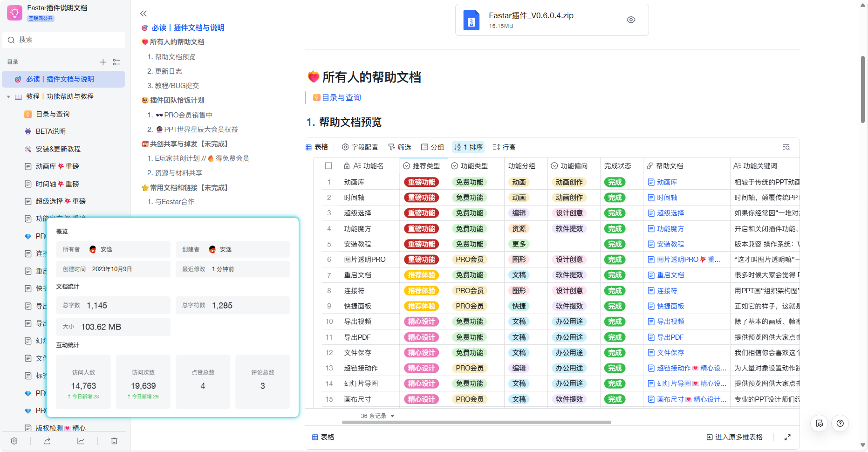Toggle the select-all rows checkbox
This screenshot has height=452, width=868.
tap(328, 166)
